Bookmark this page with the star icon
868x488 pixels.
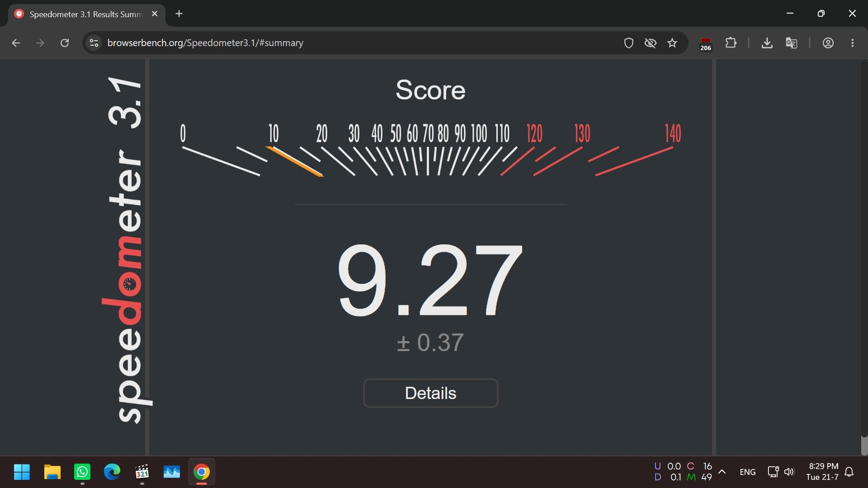672,43
